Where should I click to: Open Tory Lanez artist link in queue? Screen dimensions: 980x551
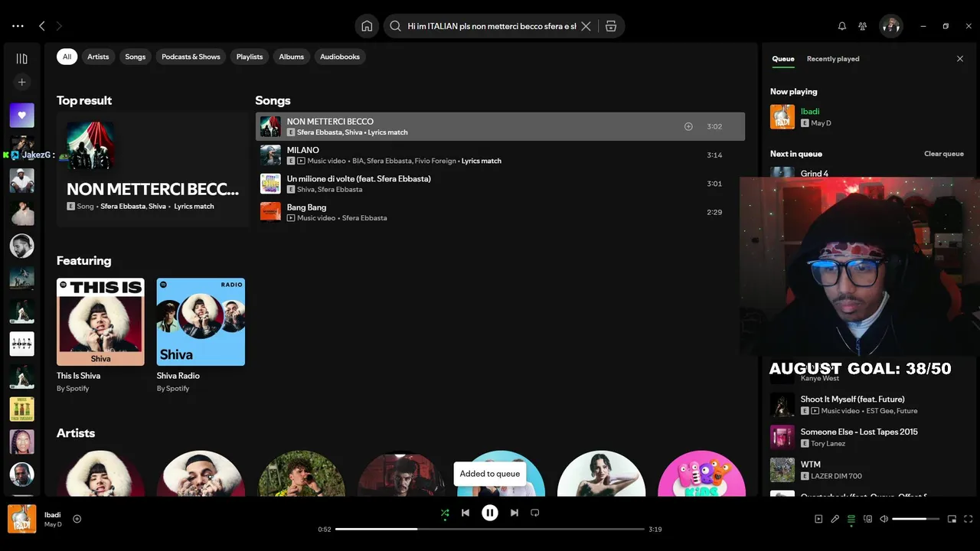[828, 444]
